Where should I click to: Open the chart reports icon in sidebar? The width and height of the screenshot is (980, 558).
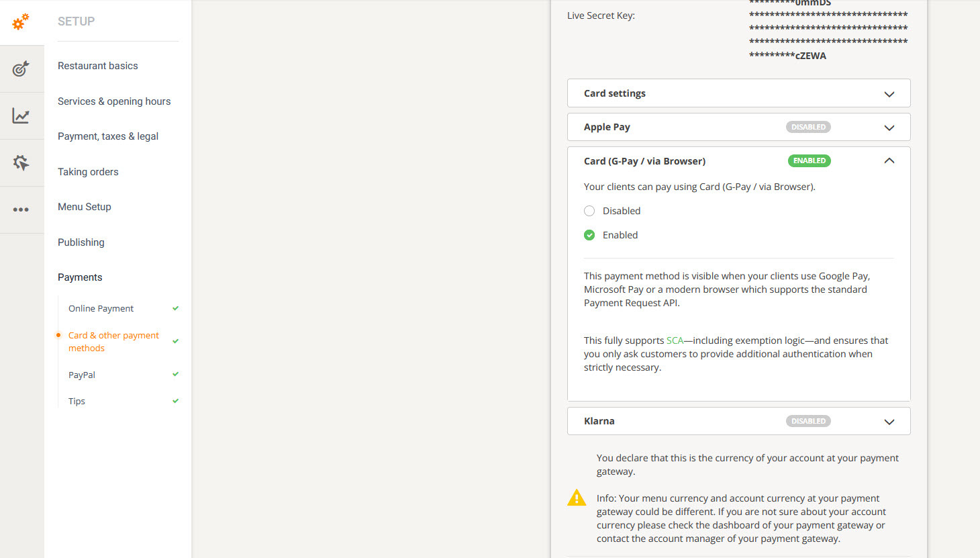coord(21,116)
